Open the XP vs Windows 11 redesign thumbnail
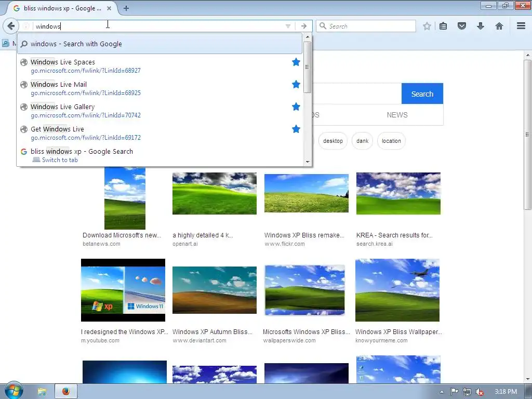The width and height of the screenshot is (532, 399). pos(123,290)
